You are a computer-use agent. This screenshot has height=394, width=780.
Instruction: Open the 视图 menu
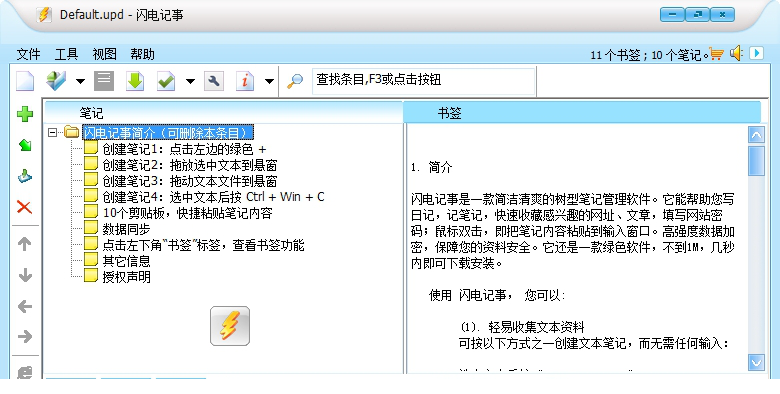coord(104,54)
